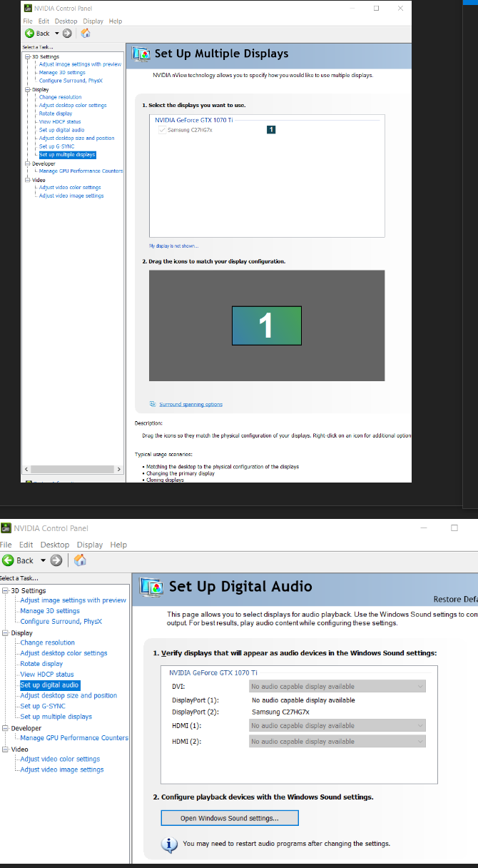This screenshot has width=478, height=868.
Task: Click NVIDIA logo in Digital Audio window title bar
Action: pos(6,528)
